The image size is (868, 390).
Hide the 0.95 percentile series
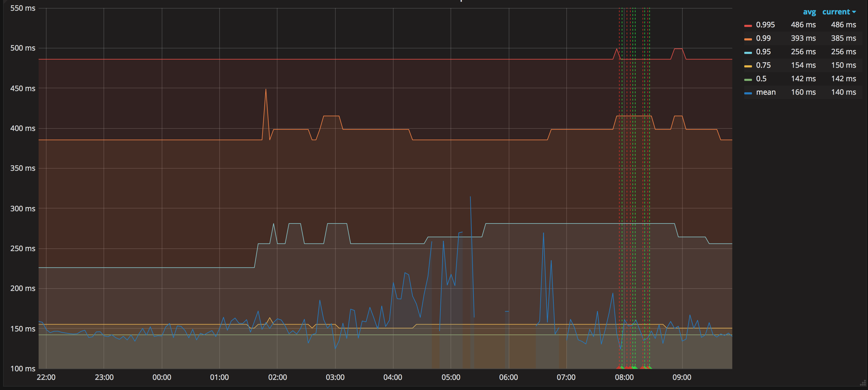pos(764,52)
